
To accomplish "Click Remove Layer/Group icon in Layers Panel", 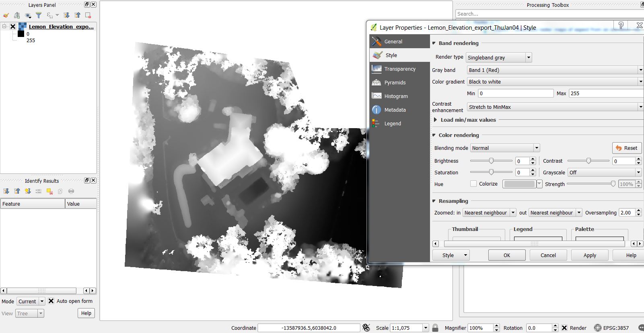I will pyautogui.click(x=88, y=15).
